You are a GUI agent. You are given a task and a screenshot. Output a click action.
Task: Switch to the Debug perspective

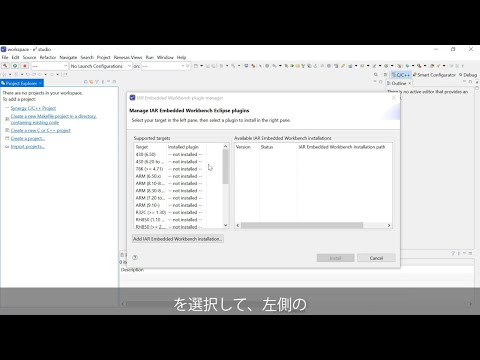point(468,75)
